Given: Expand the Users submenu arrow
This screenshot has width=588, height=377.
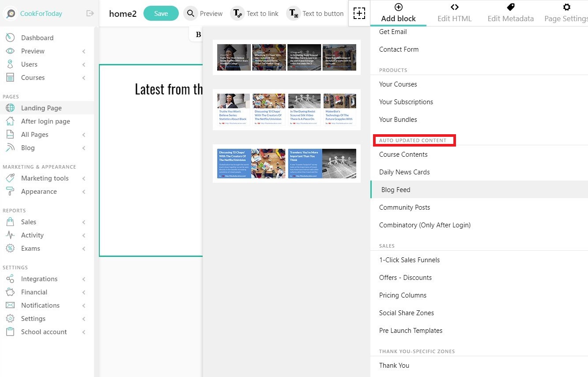Looking at the screenshot, I should [84, 64].
